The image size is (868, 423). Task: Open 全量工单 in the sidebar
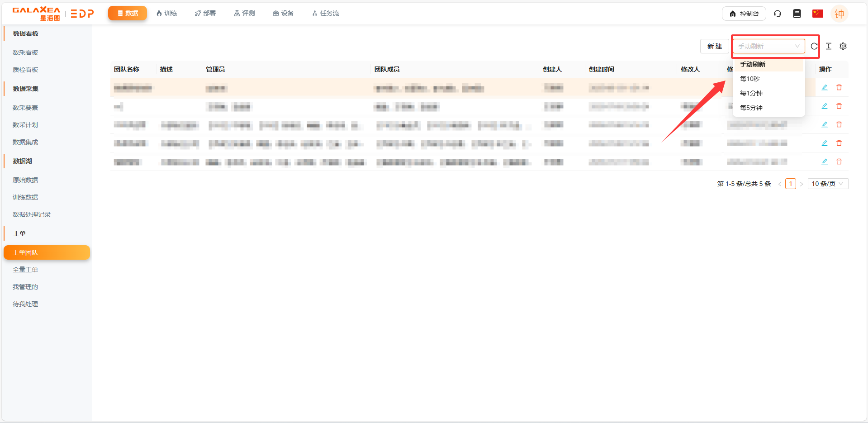pyautogui.click(x=25, y=270)
